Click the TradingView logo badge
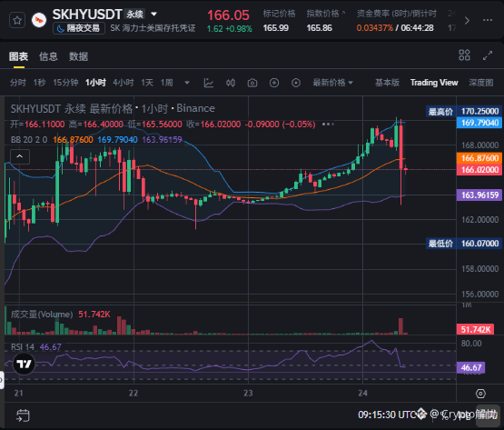This screenshot has height=430, width=504. (24, 364)
